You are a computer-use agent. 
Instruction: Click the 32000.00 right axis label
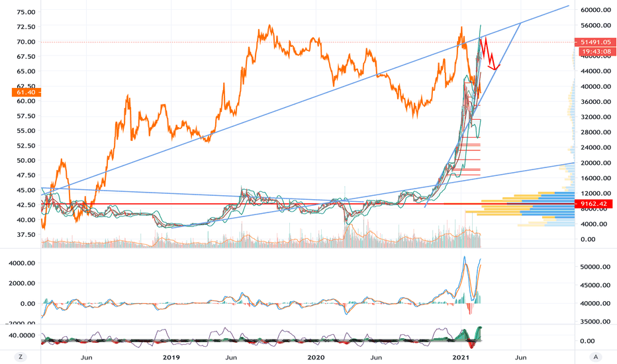[596, 117]
